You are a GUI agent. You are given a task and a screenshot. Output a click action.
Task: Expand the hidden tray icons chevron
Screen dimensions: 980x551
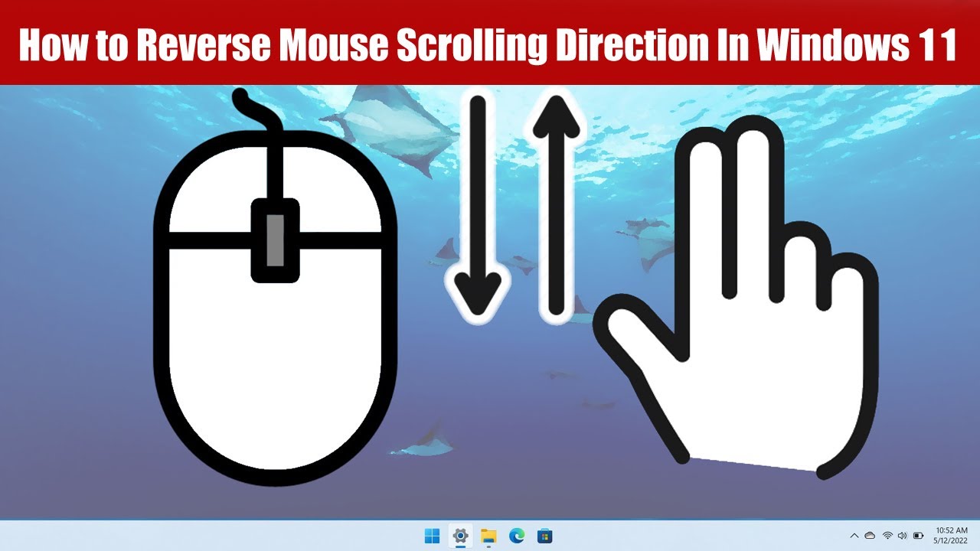click(854, 536)
